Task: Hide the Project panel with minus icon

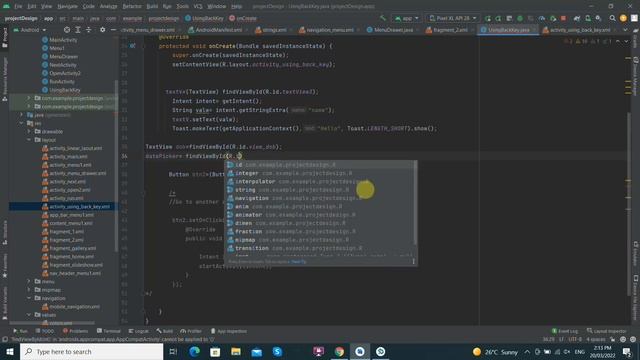Action: [113, 30]
